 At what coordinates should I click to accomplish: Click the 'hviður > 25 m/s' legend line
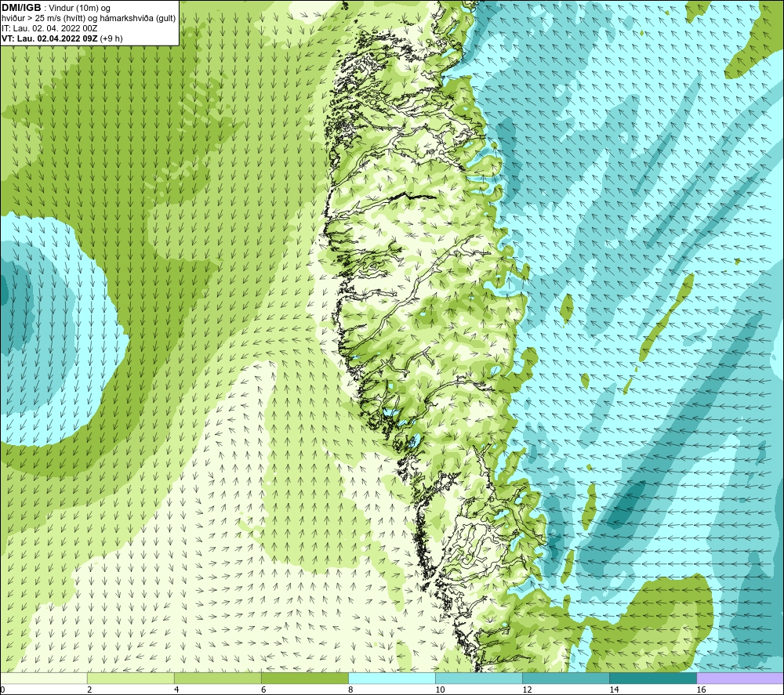coord(89,19)
